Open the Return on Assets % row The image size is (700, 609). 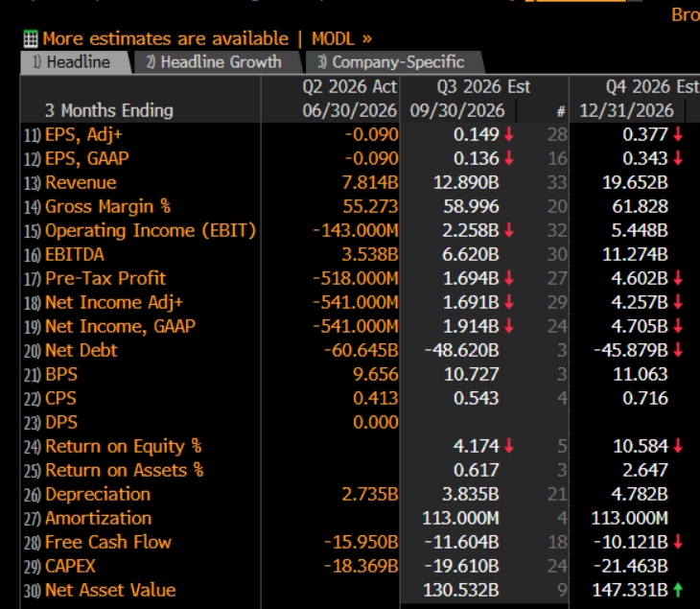pyautogui.click(x=124, y=470)
